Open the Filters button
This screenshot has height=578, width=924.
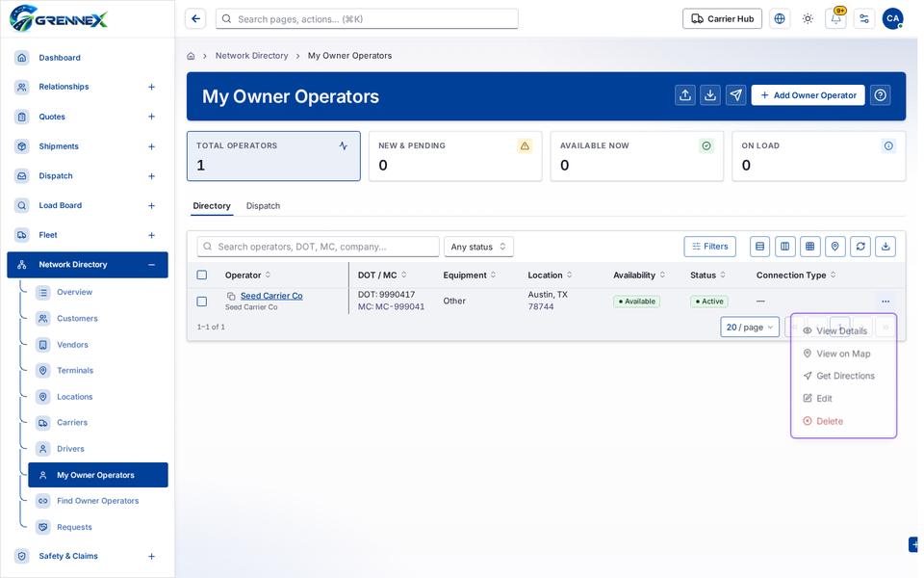coord(710,247)
